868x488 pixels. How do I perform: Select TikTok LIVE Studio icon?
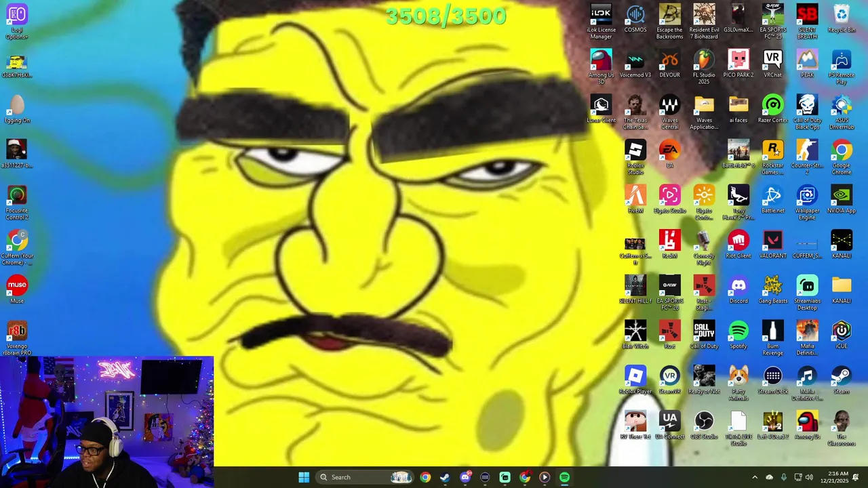tap(738, 428)
